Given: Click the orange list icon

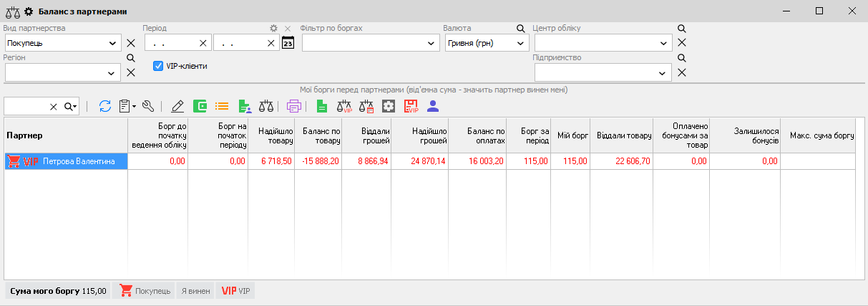Looking at the screenshot, I should (222, 106).
